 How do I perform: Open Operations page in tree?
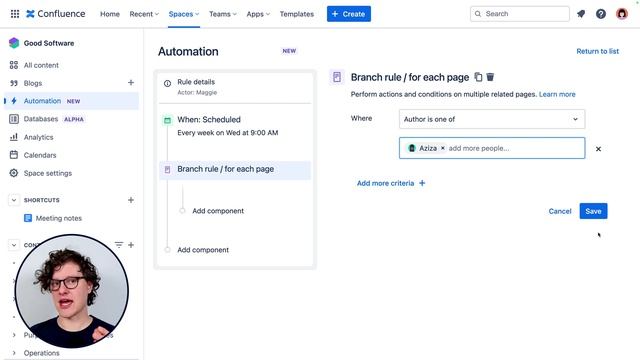[41, 353]
